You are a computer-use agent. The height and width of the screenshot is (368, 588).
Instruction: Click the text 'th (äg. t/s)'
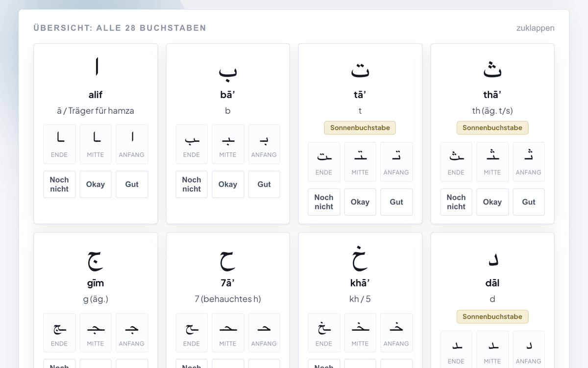492,111
